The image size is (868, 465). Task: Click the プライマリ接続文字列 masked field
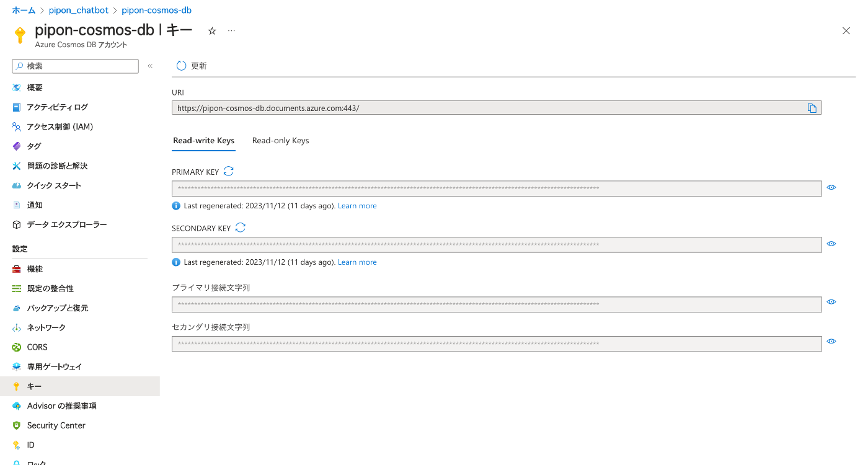click(x=497, y=304)
